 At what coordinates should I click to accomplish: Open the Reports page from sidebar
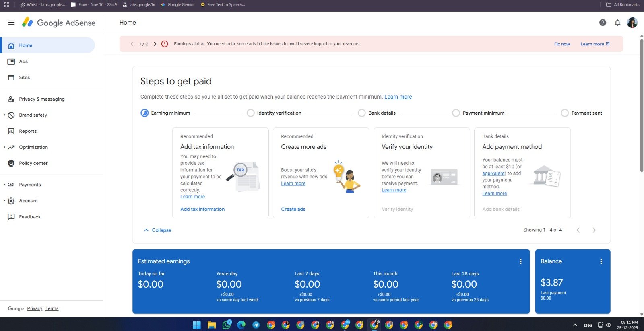pos(28,131)
